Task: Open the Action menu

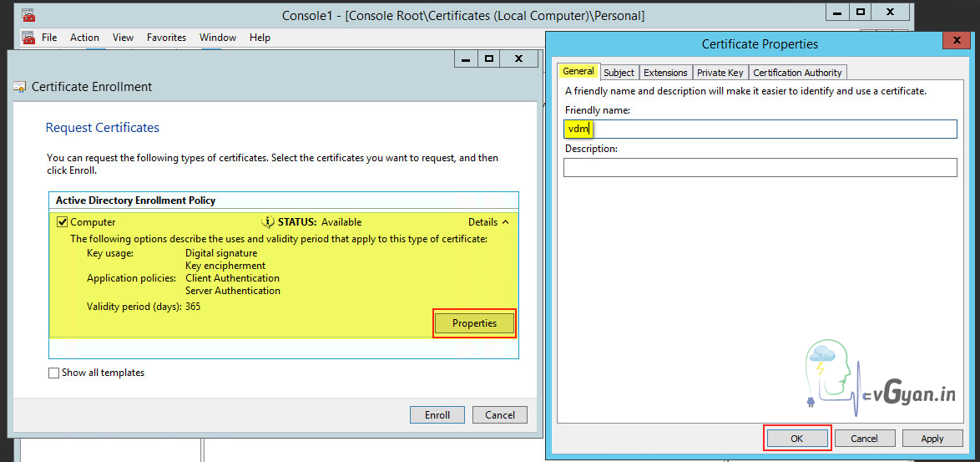Action: click(84, 38)
